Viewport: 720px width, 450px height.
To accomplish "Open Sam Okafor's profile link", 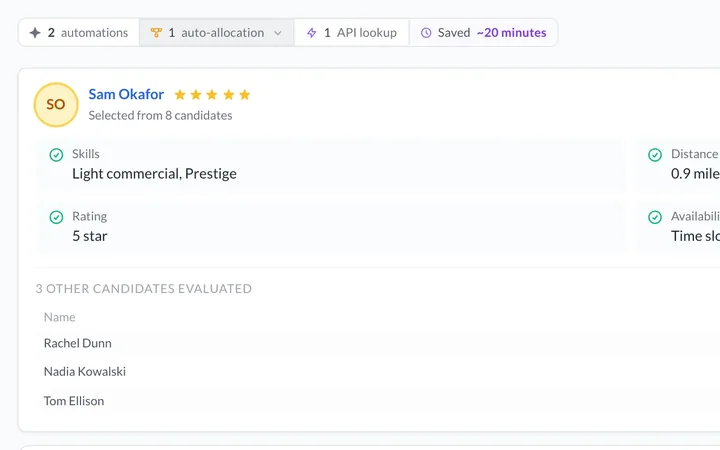I will [x=126, y=94].
